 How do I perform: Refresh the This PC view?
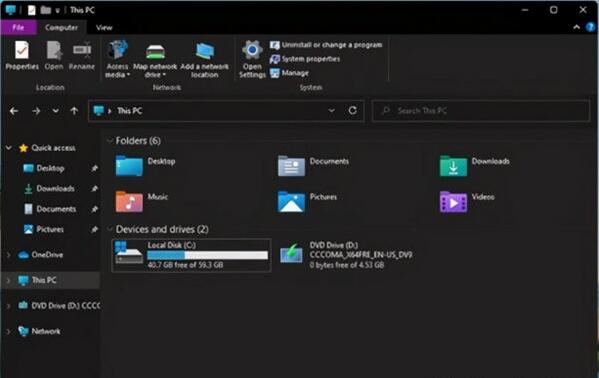pos(353,110)
